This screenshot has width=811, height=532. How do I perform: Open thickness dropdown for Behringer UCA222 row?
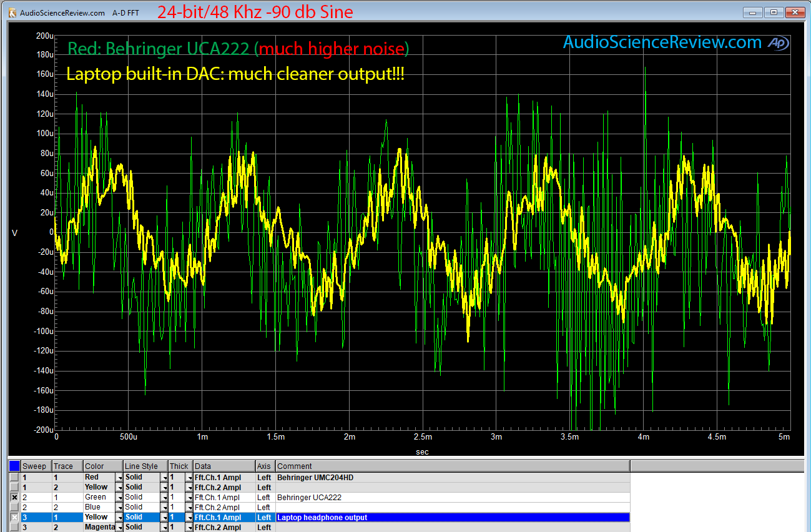(x=189, y=497)
